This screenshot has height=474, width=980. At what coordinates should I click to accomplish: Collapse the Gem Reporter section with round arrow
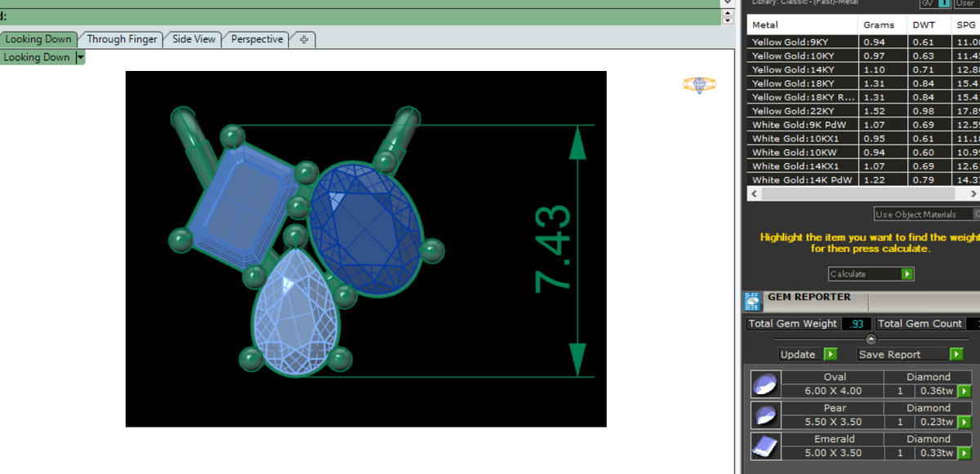871,339
